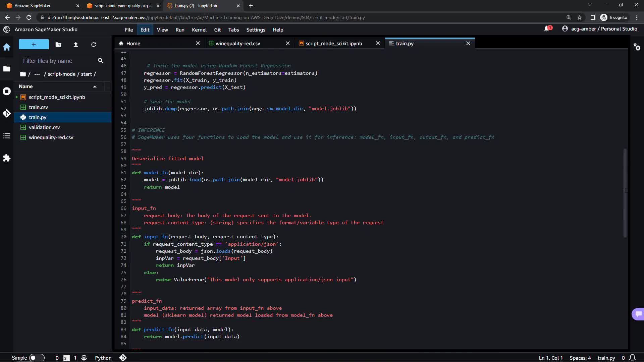Expand the collapsed breadcrumb ellipsis path
This screenshot has width=644, height=362.
pyautogui.click(x=37, y=74)
